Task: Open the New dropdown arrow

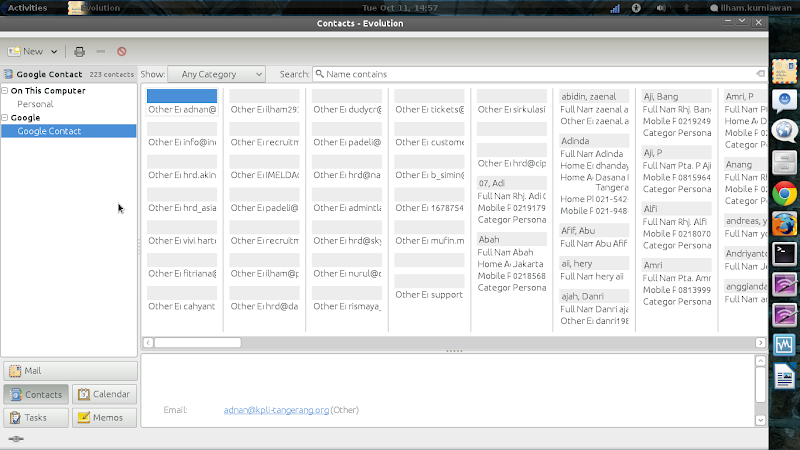Action: click(54, 52)
